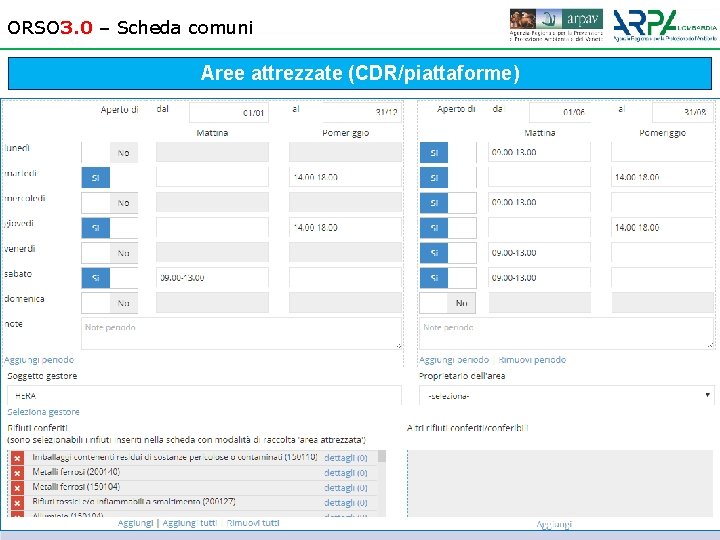Click the ARPAV logo image

click(556, 25)
